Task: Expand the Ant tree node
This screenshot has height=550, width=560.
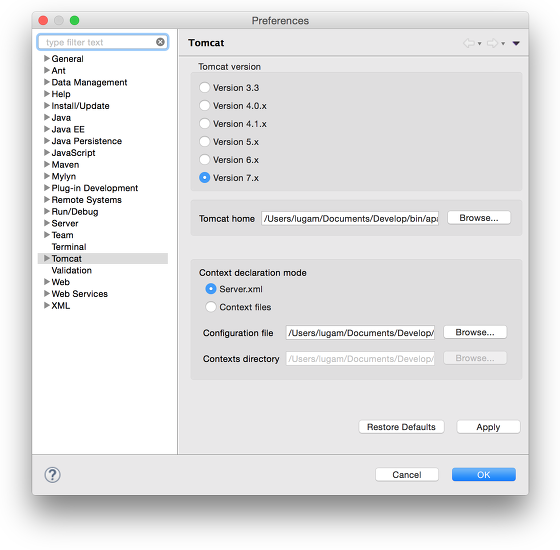Action: click(x=46, y=70)
